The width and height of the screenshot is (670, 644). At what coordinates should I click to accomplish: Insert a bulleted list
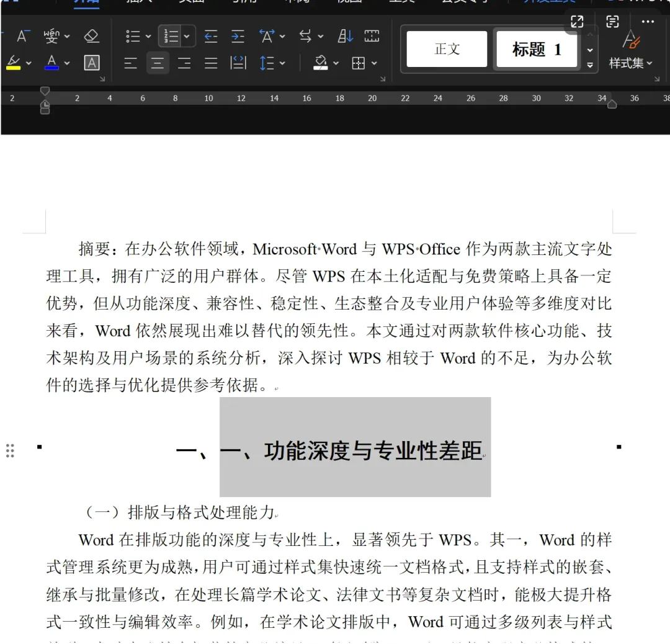(133, 37)
